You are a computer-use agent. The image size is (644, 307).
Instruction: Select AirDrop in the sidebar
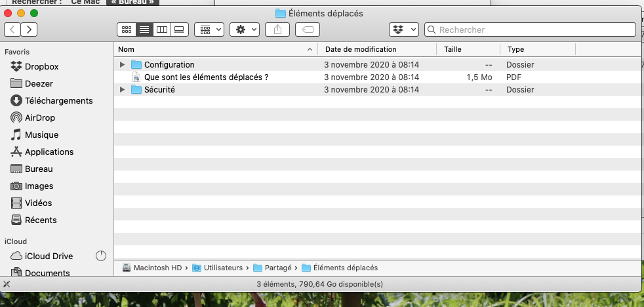[x=32, y=118]
